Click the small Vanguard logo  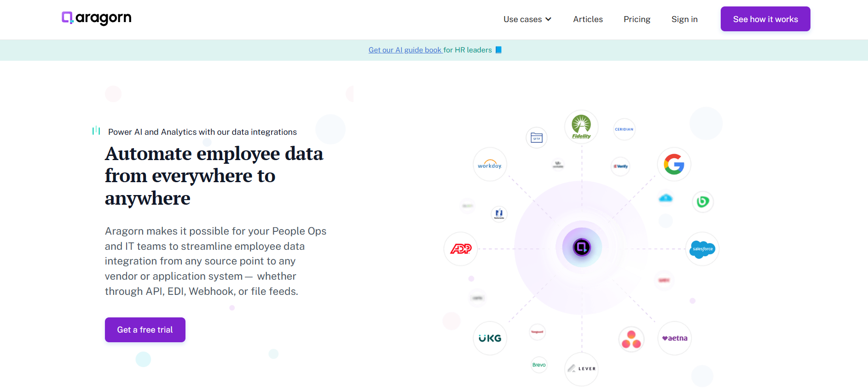pyautogui.click(x=537, y=332)
